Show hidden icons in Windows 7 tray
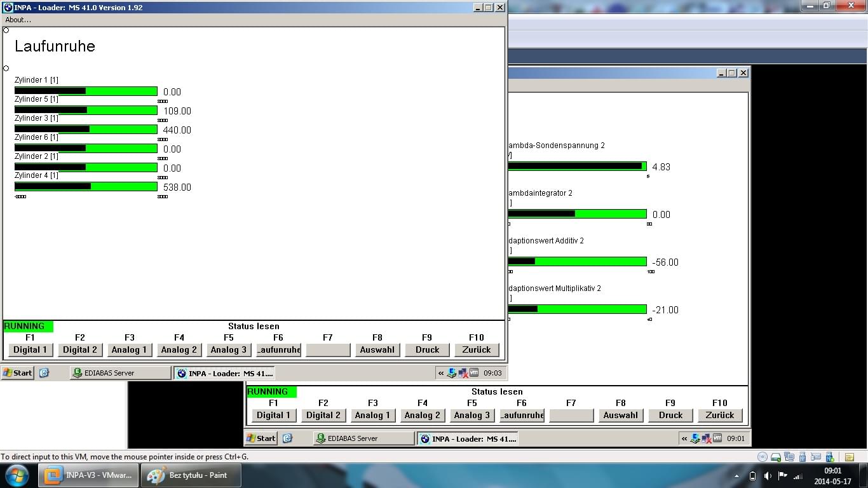The image size is (868, 488). pyautogui.click(x=737, y=476)
